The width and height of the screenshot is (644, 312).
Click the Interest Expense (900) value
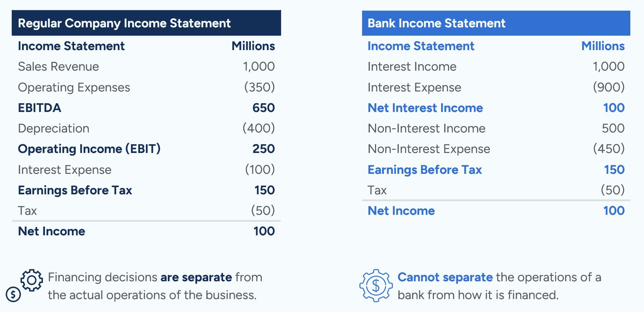pyautogui.click(x=609, y=87)
